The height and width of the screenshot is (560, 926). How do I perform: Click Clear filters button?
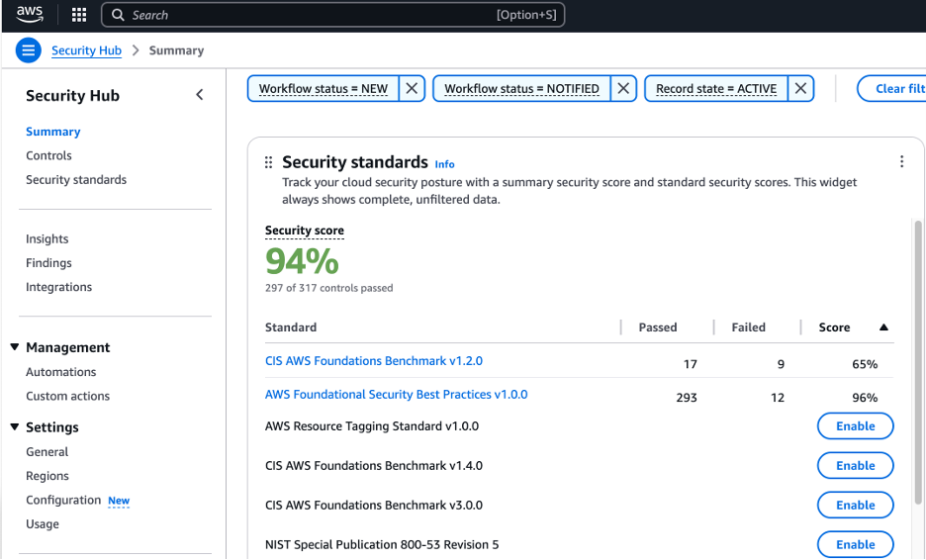pyautogui.click(x=891, y=89)
